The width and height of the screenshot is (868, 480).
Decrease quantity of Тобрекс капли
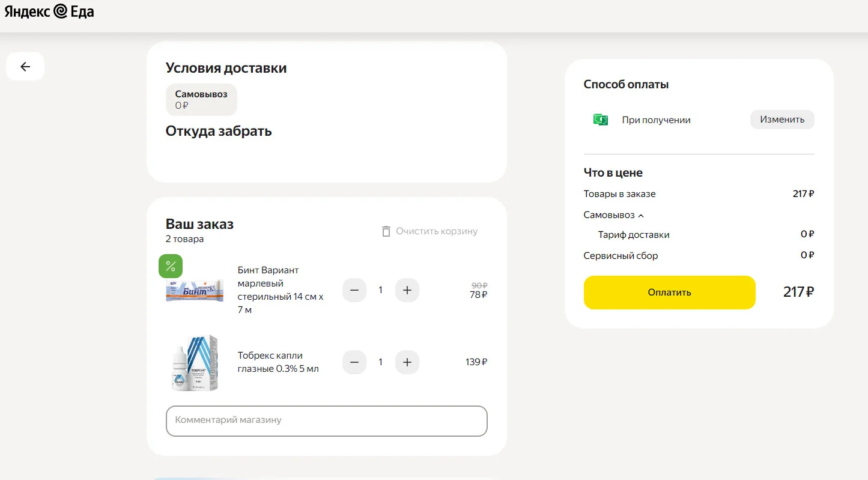click(x=354, y=362)
